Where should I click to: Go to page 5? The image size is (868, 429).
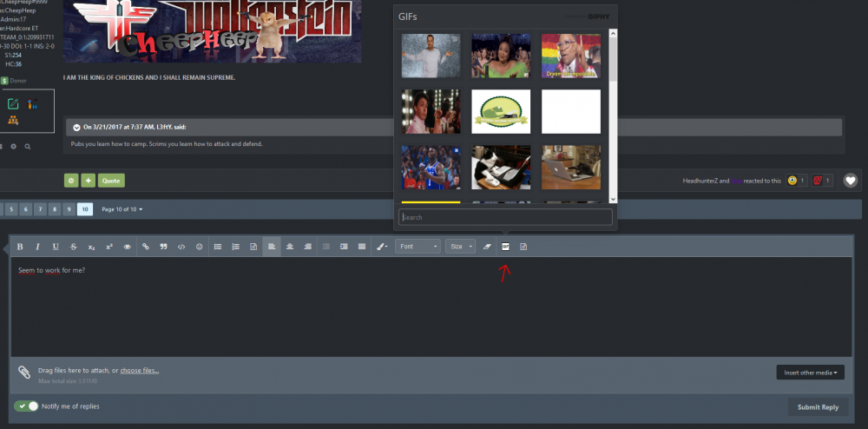tap(11, 209)
